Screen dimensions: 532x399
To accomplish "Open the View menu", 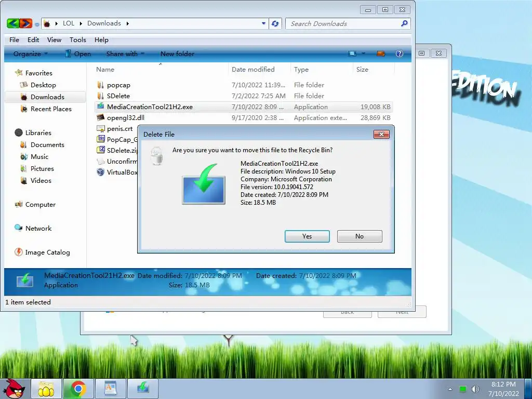I will tap(54, 39).
